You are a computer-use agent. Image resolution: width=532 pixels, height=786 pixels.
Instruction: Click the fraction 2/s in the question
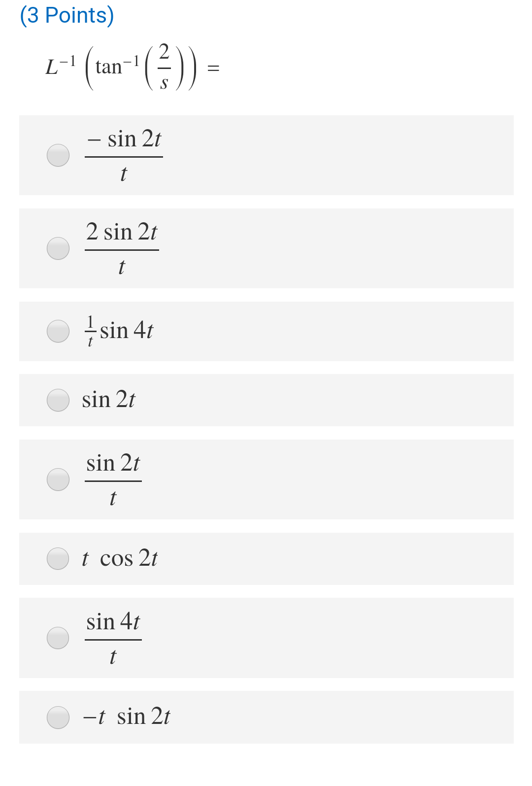[166, 66]
